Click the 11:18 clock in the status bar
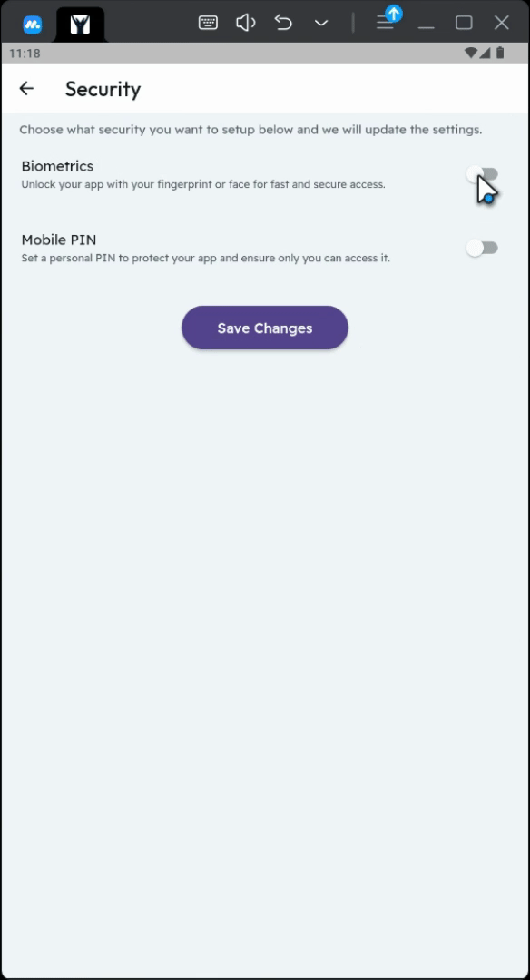 (25, 54)
